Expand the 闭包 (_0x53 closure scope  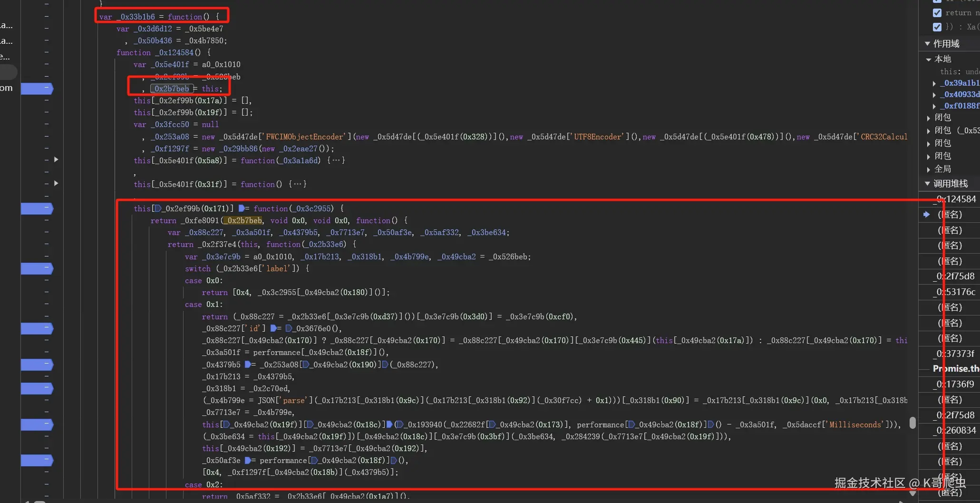tap(929, 130)
